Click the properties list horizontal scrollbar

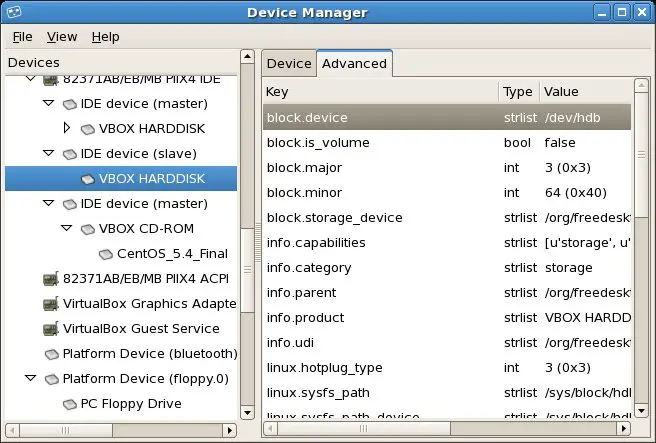(440, 429)
